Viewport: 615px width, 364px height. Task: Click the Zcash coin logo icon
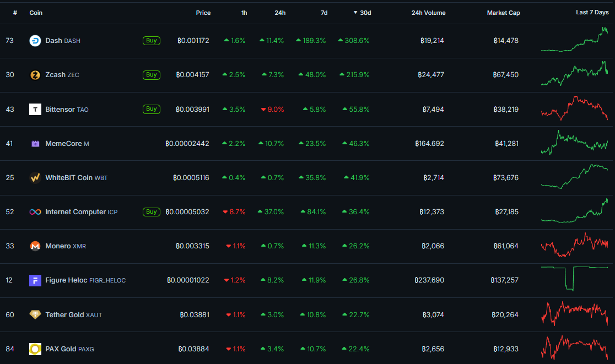[35, 75]
